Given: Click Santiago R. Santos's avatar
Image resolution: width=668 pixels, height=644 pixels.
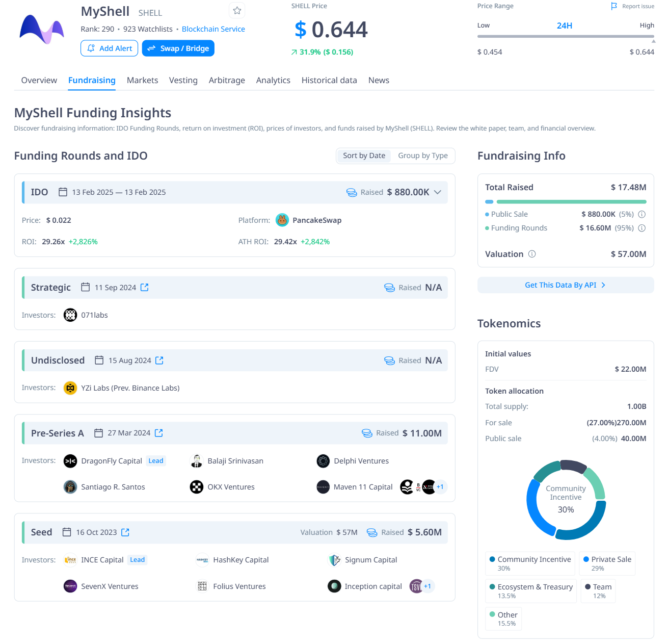Looking at the screenshot, I should click(70, 487).
